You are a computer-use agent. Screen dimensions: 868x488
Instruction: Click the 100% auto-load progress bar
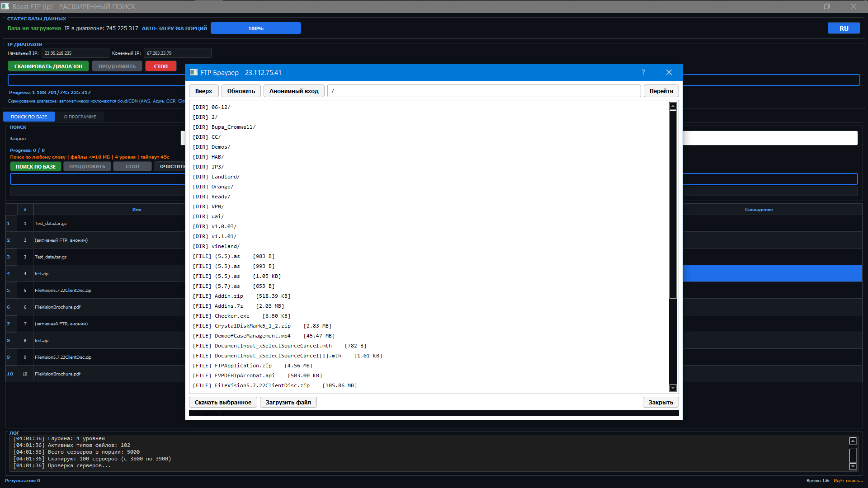256,28
